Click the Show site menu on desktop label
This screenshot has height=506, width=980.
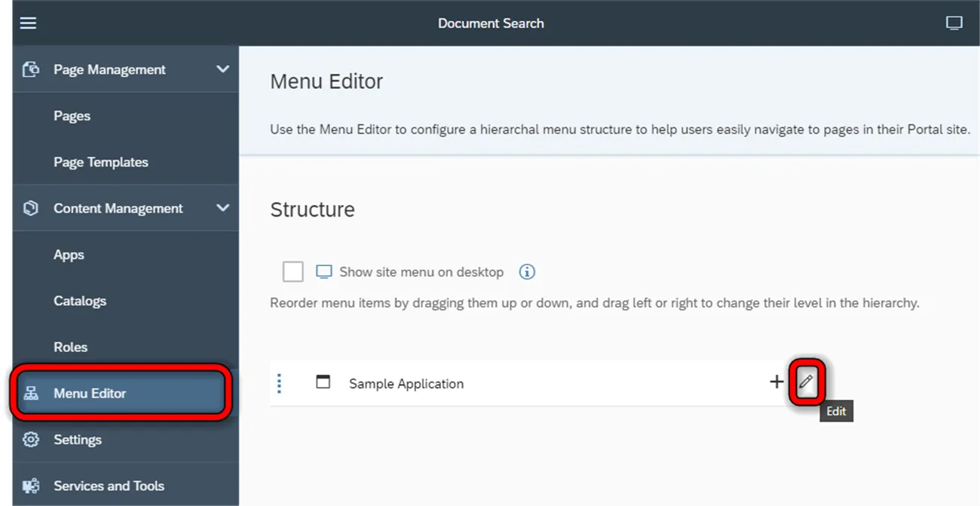[x=421, y=272]
